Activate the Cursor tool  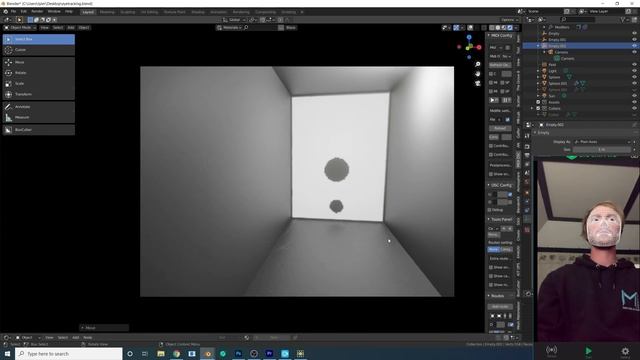(x=38, y=50)
